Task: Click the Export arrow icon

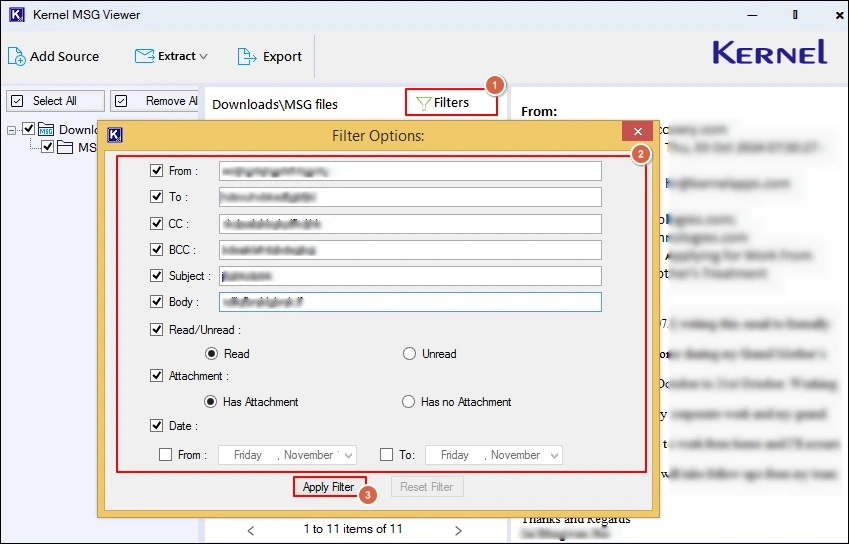Action: point(247,56)
